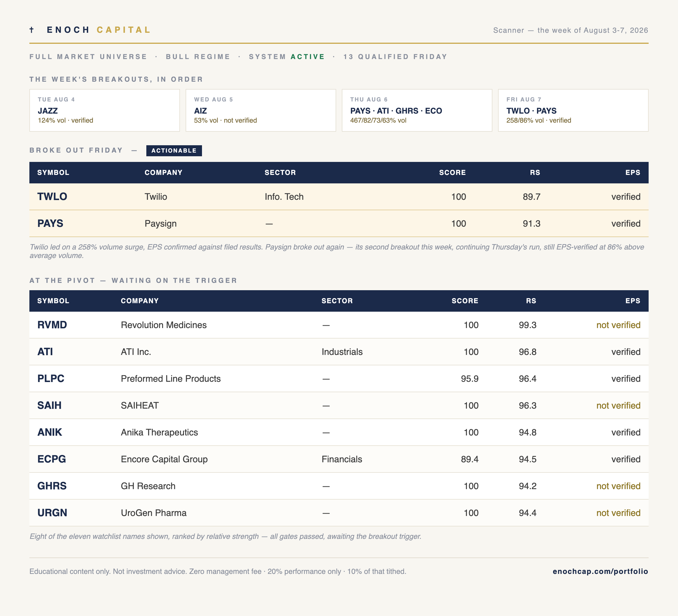Screen dimensions: 678x616
Task: Click the ECPG symbol
Action: (x=51, y=459)
